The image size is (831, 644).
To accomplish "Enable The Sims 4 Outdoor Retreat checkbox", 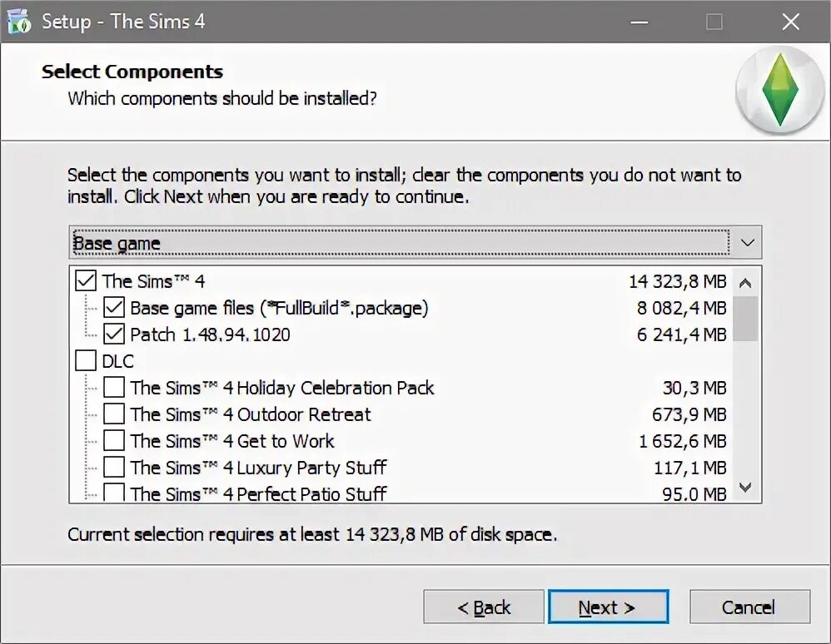I will (114, 414).
